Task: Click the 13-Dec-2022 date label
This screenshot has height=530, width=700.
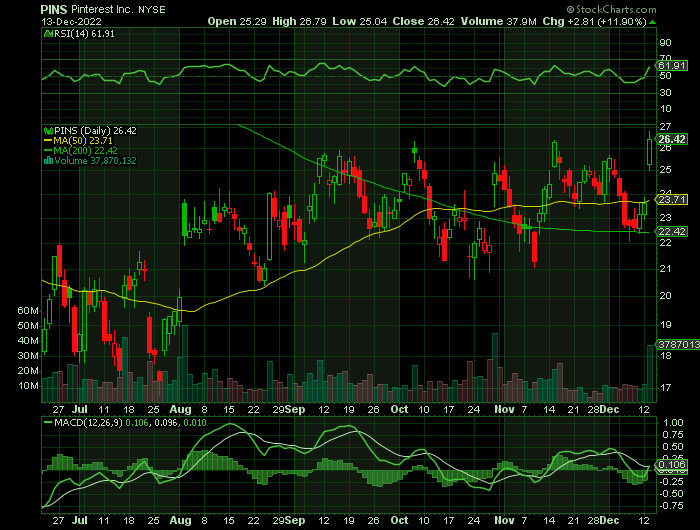Action: click(71, 21)
